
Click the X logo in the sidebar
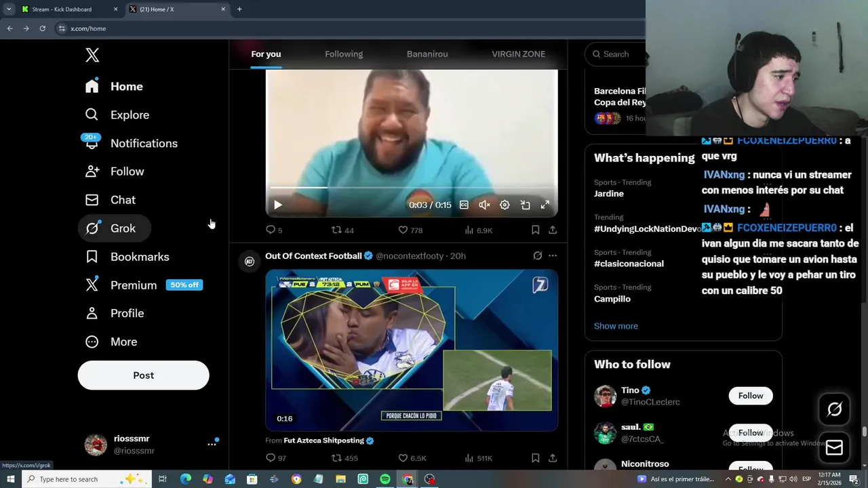92,56
